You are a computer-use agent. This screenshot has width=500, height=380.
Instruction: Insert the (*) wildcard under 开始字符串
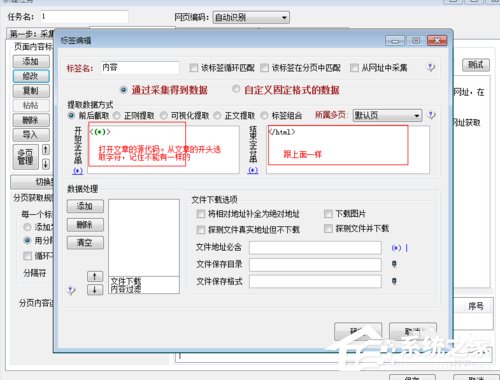[x=78, y=171]
